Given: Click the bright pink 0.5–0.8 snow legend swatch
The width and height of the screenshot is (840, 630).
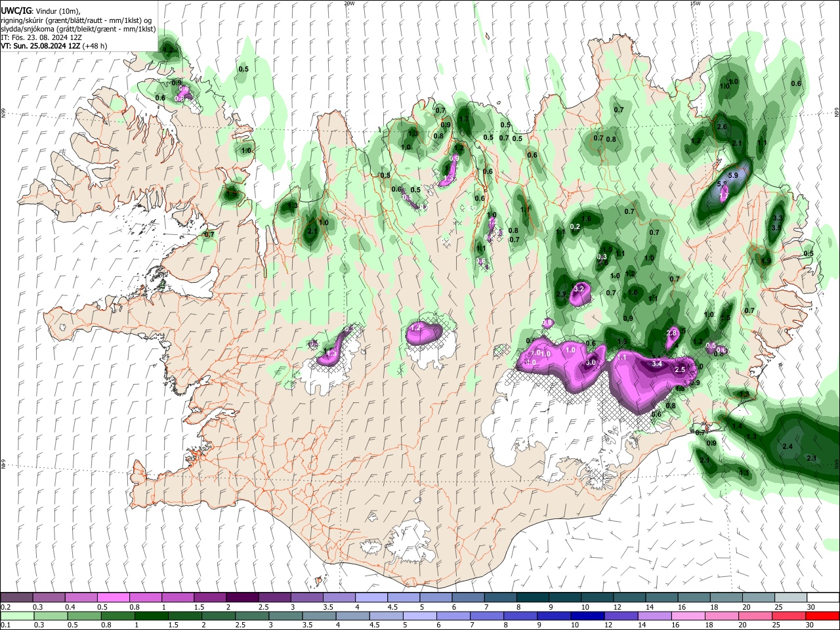Looking at the screenshot, I should click(114, 598).
